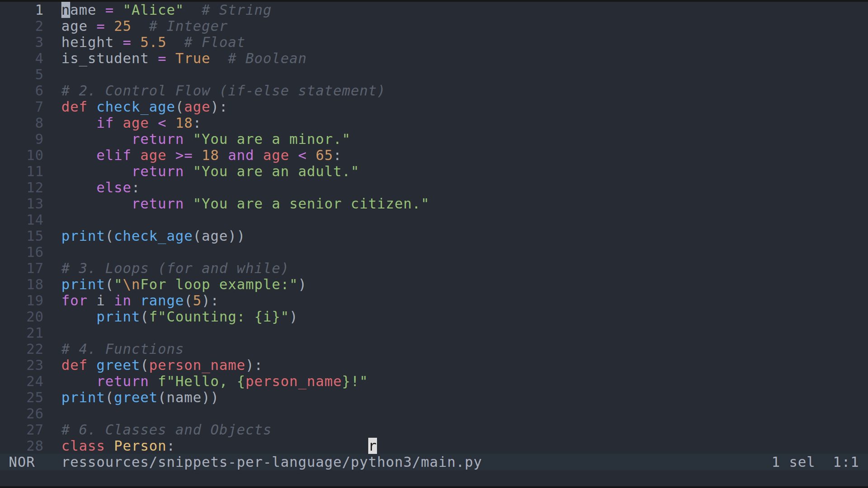
Task: Click line number 15
Action: click(35, 236)
